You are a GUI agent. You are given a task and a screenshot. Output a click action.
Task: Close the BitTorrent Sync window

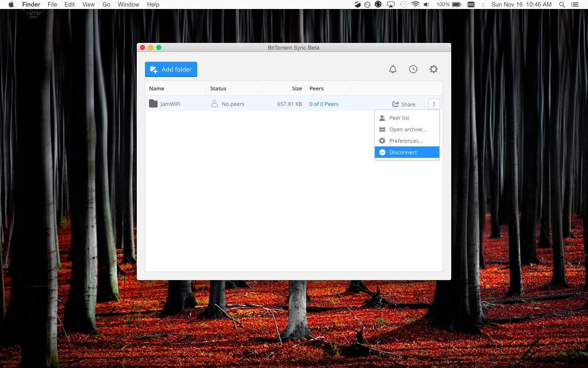[x=143, y=47]
